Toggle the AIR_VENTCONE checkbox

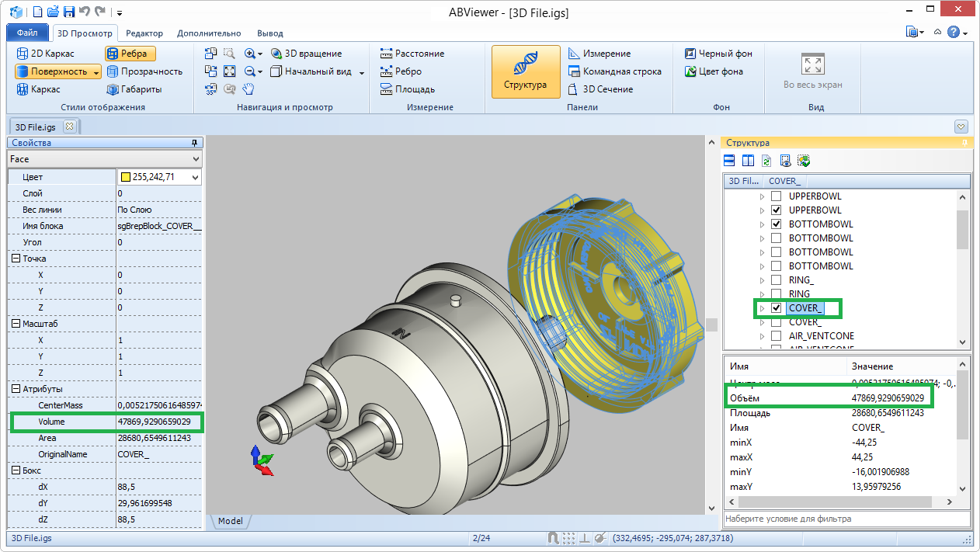pyautogui.click(x=776, y=336)
